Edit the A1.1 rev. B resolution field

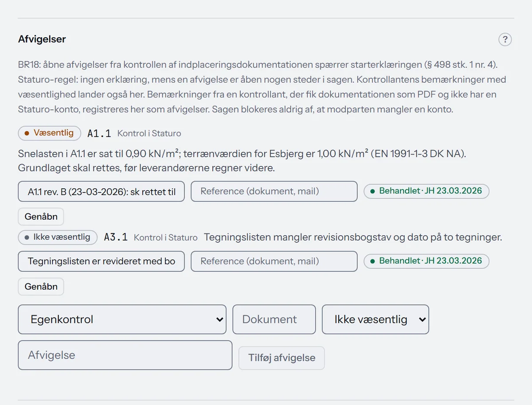pos(101,191)
